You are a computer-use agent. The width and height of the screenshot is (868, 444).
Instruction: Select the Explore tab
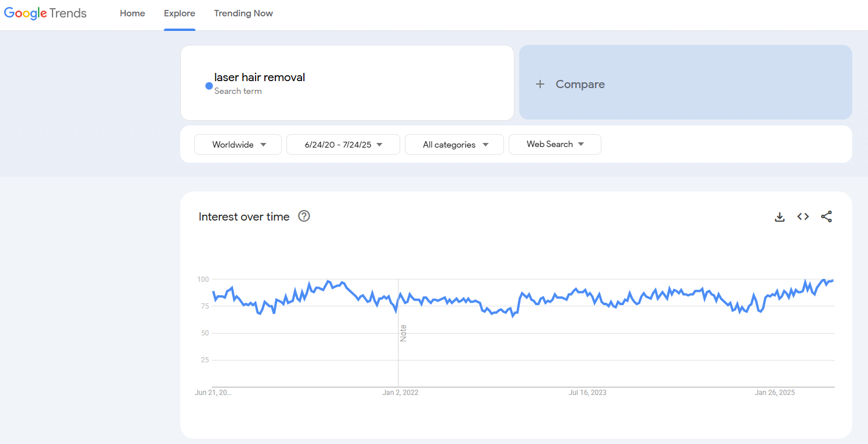180,13
